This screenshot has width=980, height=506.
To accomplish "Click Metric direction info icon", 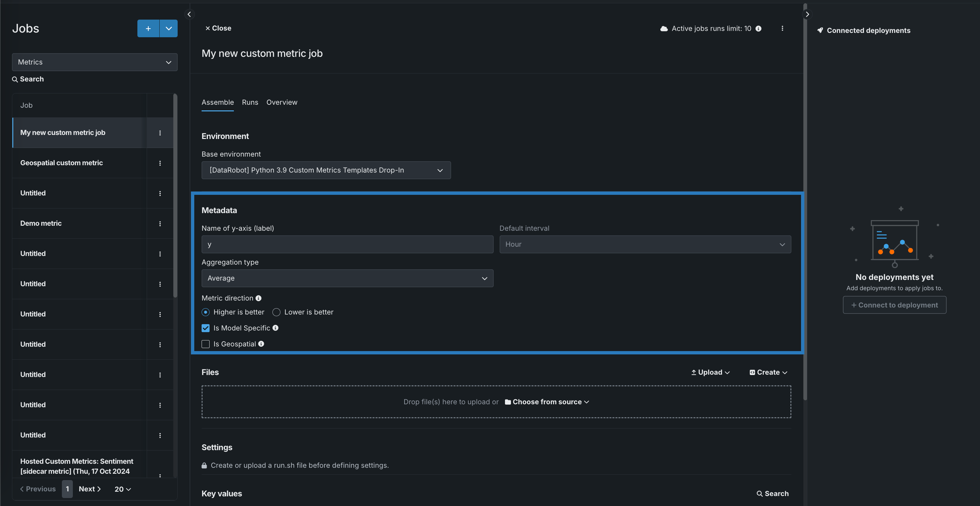I will 258,298.
